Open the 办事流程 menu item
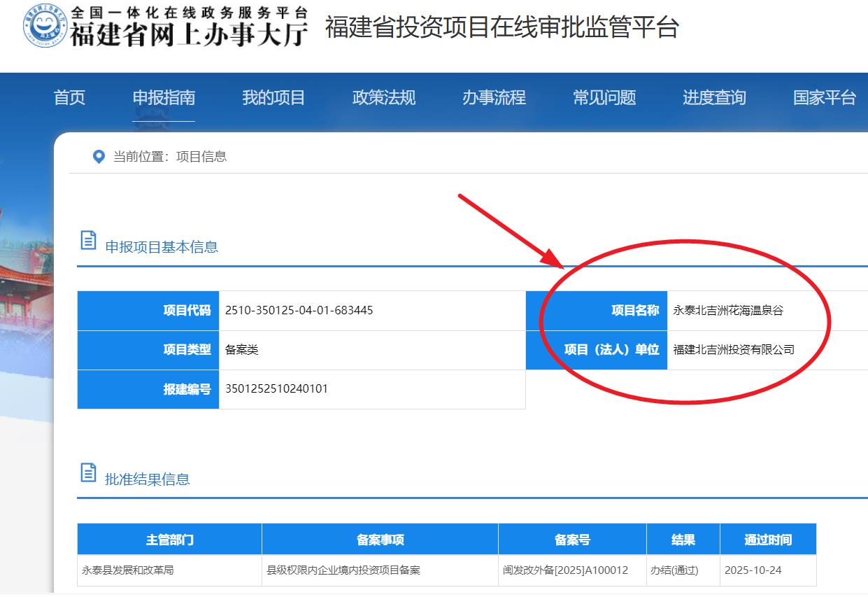The width and height of the screenshot is (868, 597). 494,98
